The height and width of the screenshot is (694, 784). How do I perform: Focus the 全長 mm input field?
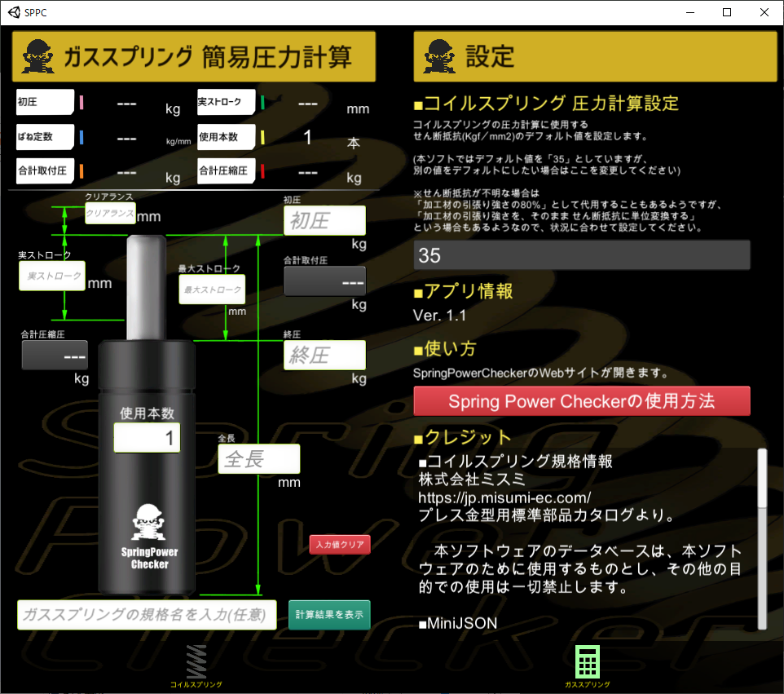(259, 459)
